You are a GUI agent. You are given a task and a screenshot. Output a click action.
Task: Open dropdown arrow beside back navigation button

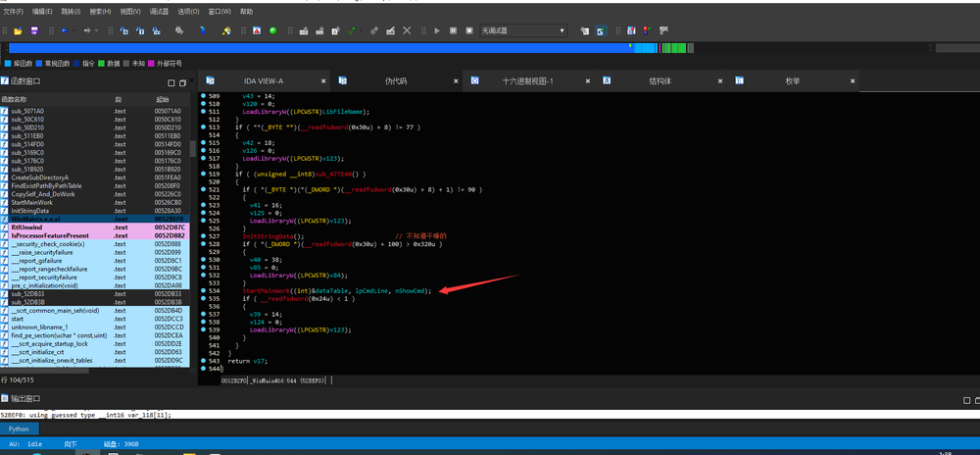(74, 30)
